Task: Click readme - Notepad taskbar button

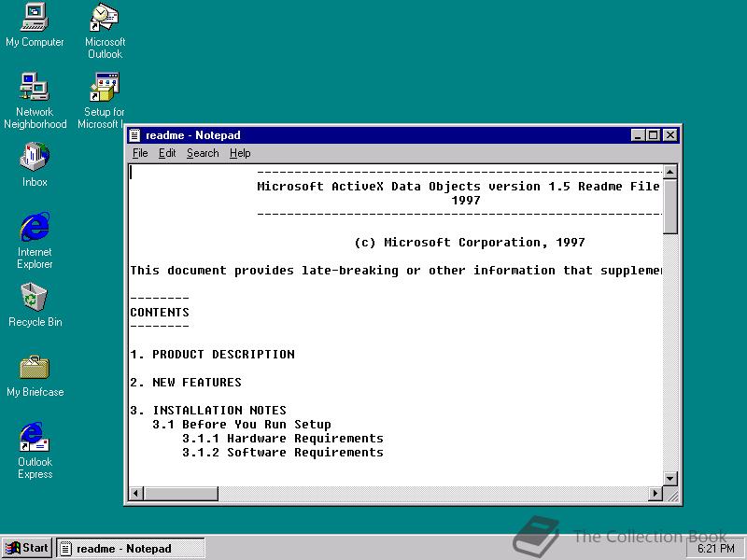Action: [x=131, y=549]
